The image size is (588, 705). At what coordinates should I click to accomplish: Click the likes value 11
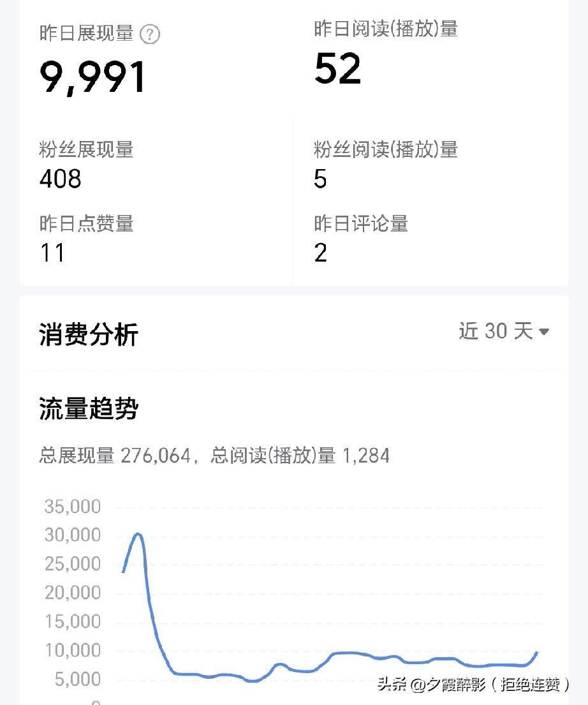coord(54,253)
